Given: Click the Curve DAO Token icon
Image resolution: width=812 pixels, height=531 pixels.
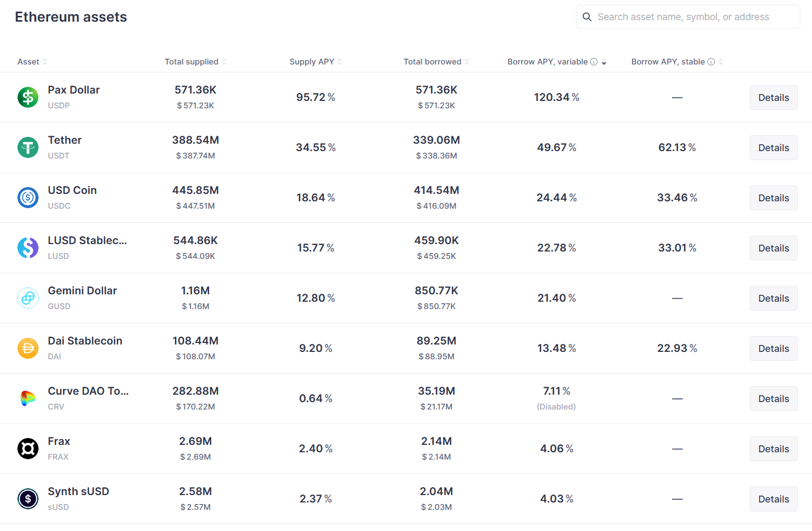Looking at the screenshot, I should click(x=28, y=398).
